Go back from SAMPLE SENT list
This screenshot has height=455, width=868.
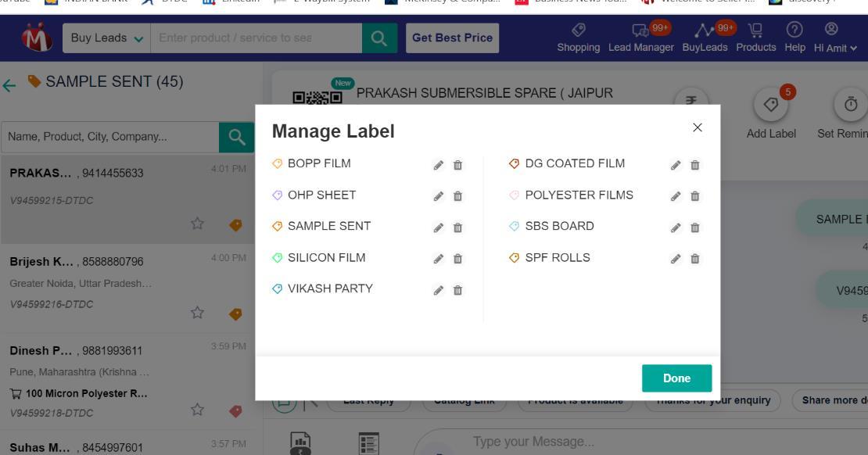9,83
